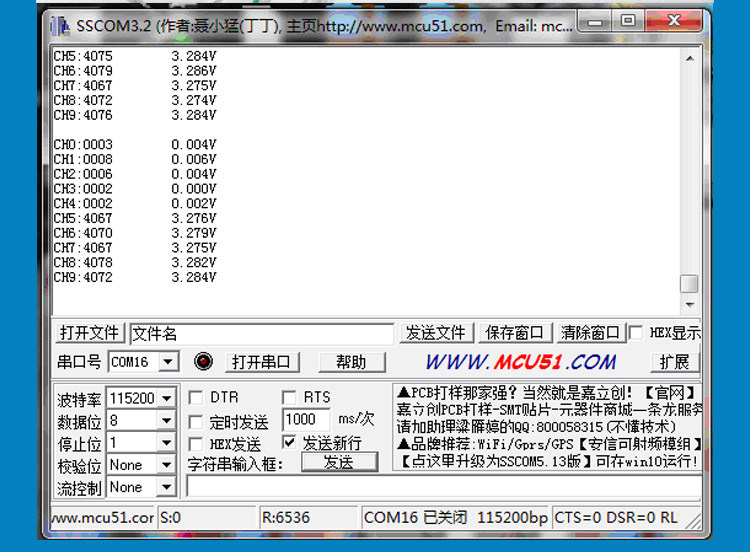Click the 扩展 extend button
The height and width of the screenshot is (552, 750).
674,362
